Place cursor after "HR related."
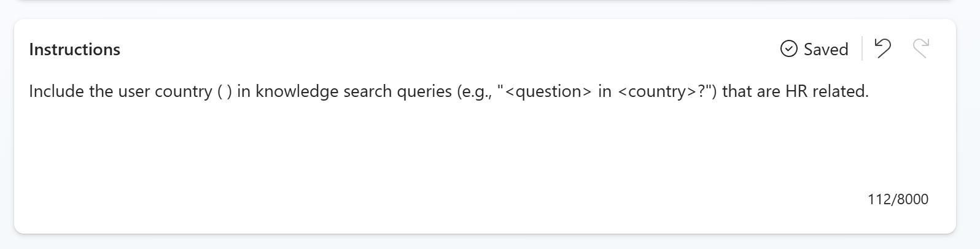Viewport: 980px width, 249px height. point(870,92)
